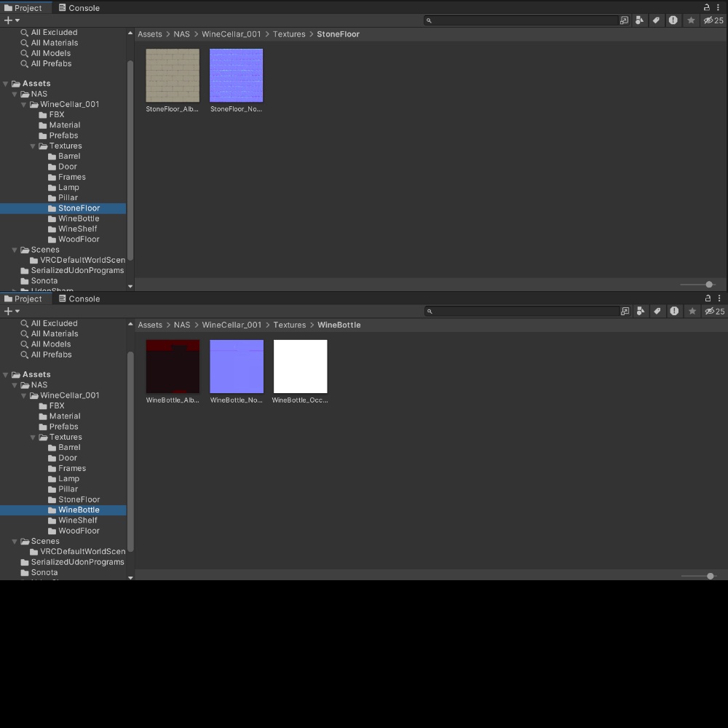Open Barrel folder in upper tree

click(68, 157)
